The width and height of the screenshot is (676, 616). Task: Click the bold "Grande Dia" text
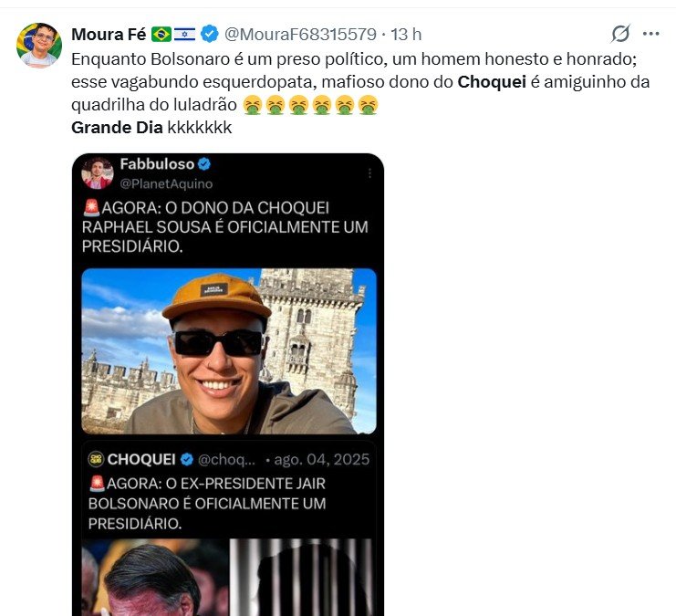click(117, 128)
